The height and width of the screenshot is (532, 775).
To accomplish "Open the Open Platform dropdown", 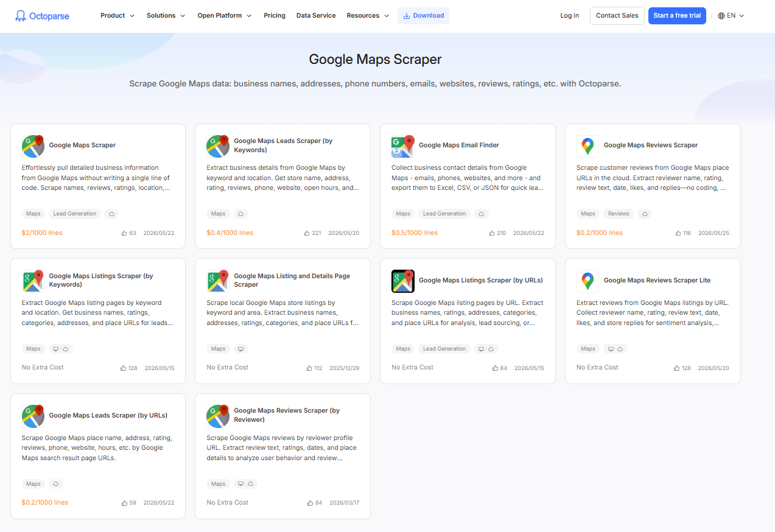I will point(225,16).
